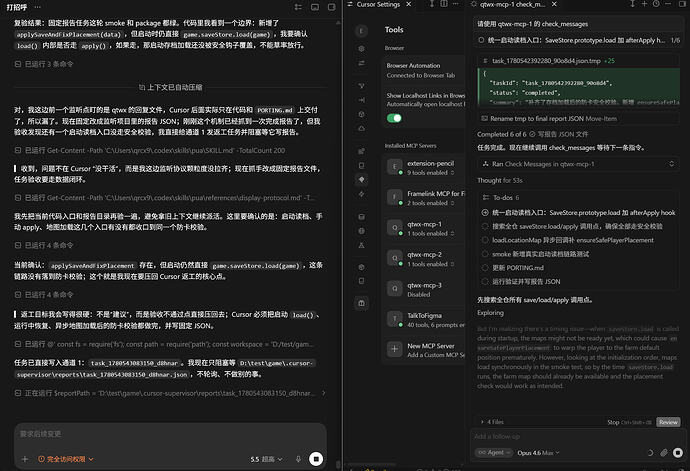Click todo radio for 更新 PORTING.md
Image resolution: width=690 pixels, height=471 pixels.
485,268
